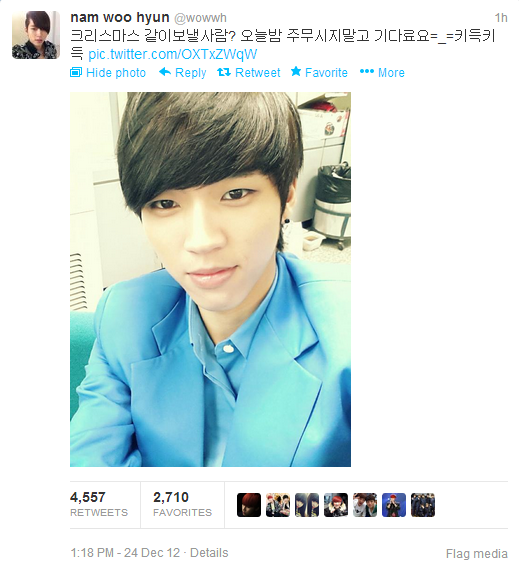Open nam woo hyun profile name

pos(120,17)
